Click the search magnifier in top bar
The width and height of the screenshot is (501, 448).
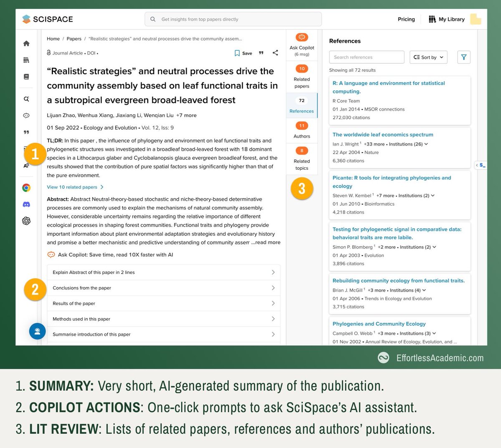153,19
